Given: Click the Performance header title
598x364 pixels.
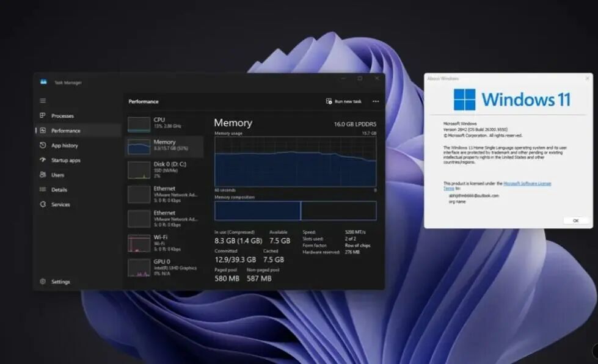Looking at the screenshot, I should click(x=144, y=101).
